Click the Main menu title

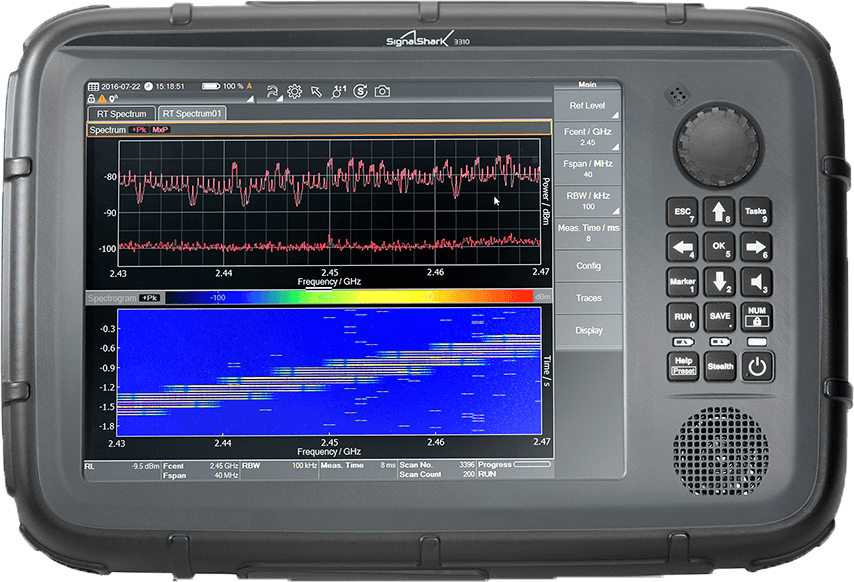(587, 84)
